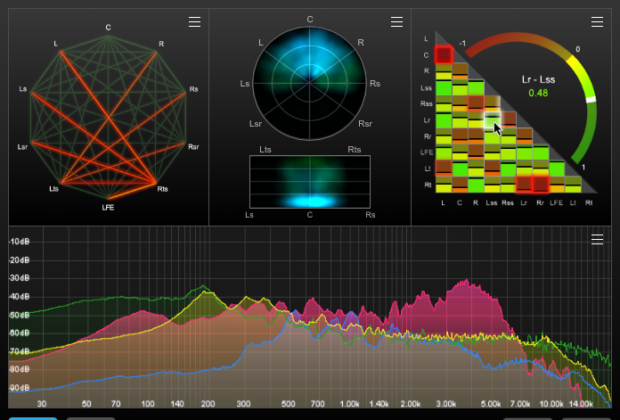This screenshot has height=420, width=620.
Task: Click the red Rt-Rr cell in matrix
Action: 541,184
